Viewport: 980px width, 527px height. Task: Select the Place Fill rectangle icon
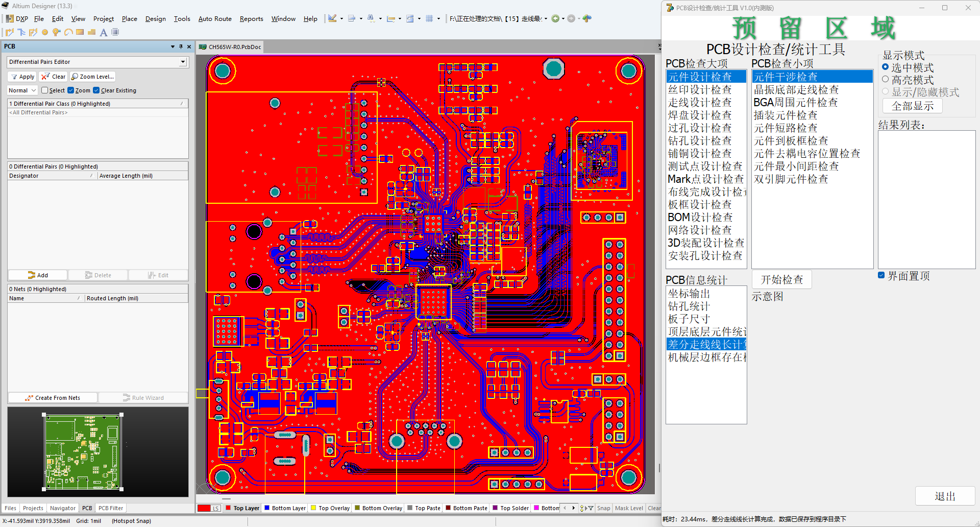click(80, 32)
